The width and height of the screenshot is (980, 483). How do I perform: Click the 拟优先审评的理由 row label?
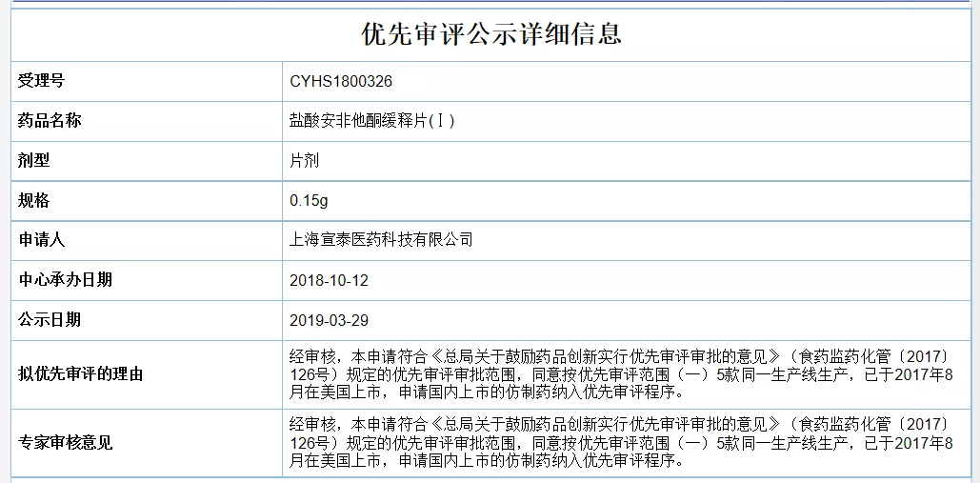81,373
